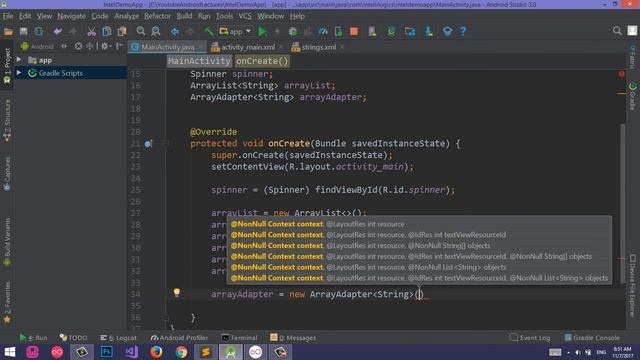Open the app run configuration dropdown

(235, 31)
